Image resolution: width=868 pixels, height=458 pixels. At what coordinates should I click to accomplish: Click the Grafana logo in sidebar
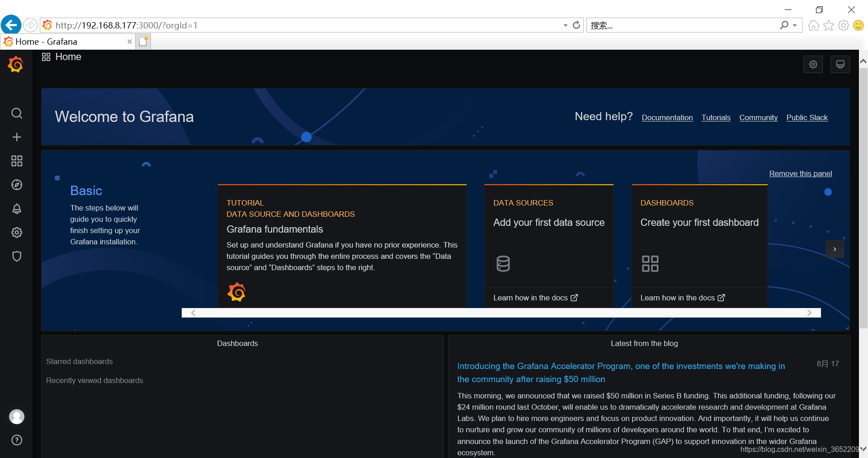[16, 64]
